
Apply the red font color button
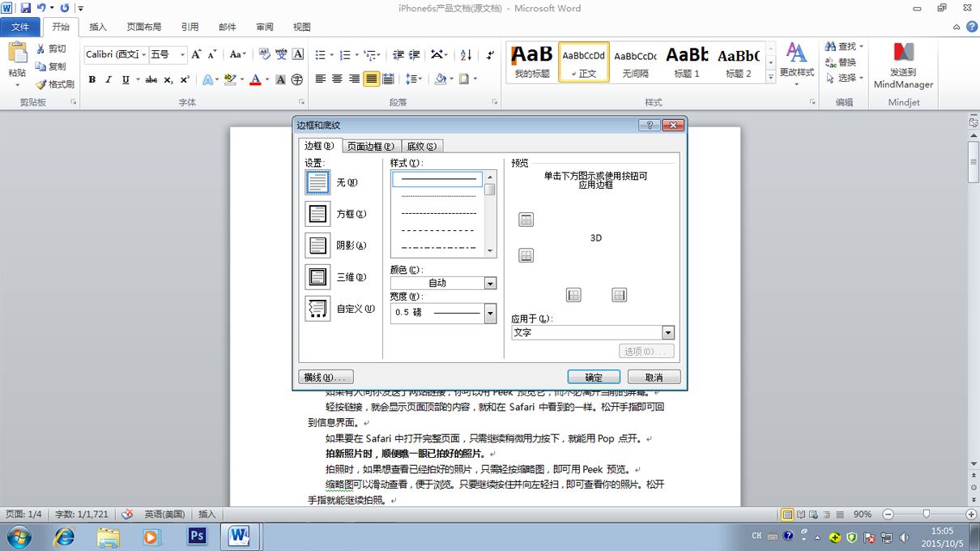(x=255, y=79)
